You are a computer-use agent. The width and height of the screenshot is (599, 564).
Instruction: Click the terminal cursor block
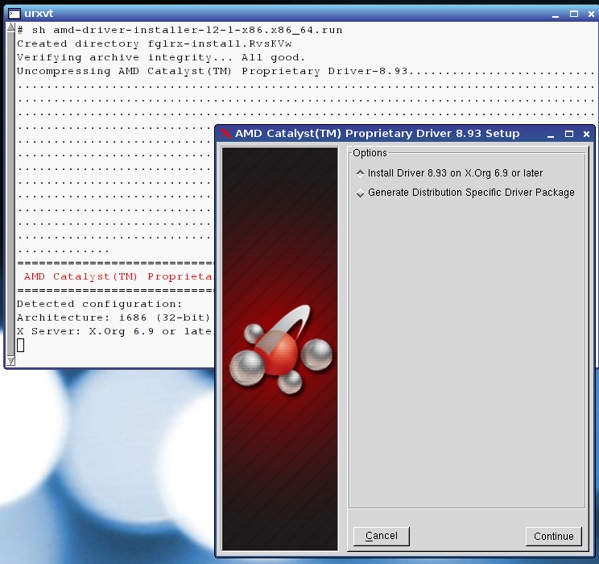point(21,345)
